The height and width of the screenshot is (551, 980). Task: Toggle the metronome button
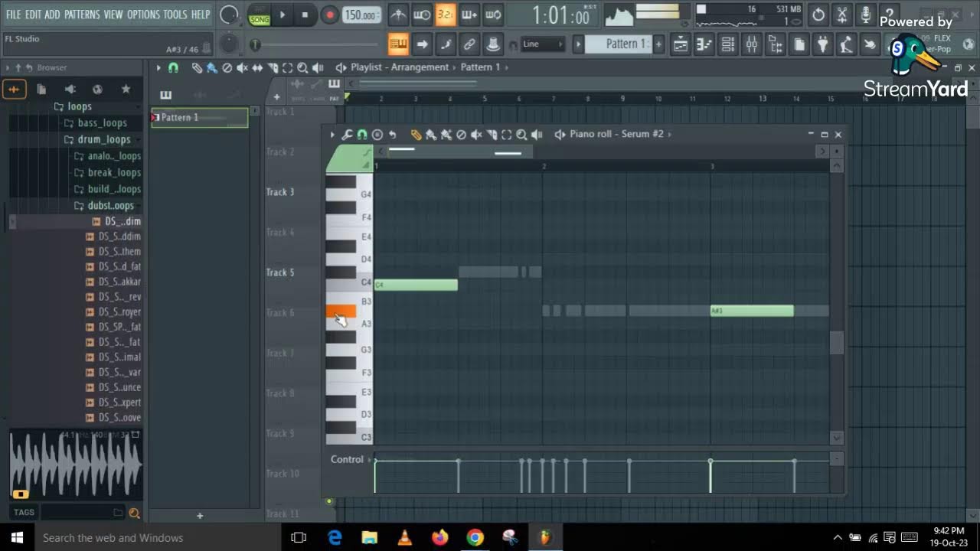[398, 15]
